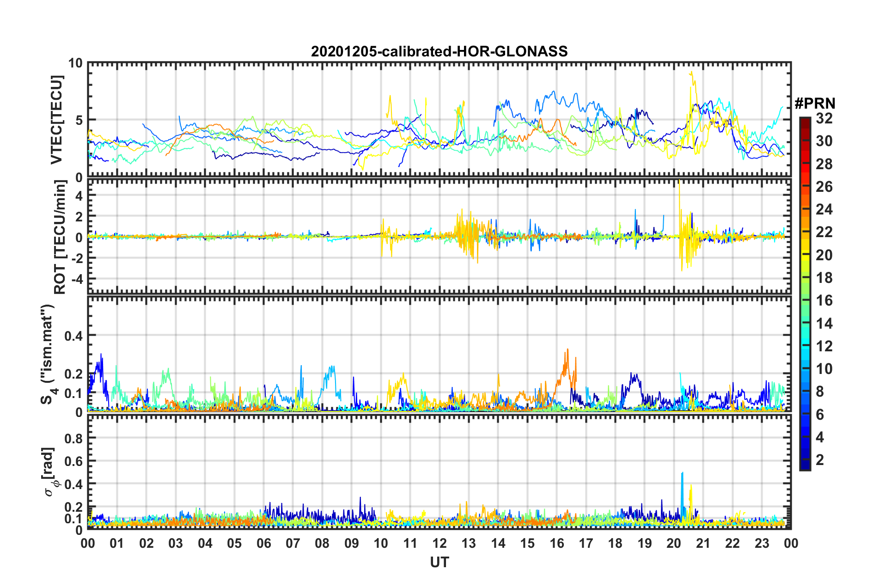Click the "09" hour tick on the UT axis
The width and height of the screenshot is (879, 588).
[x=352, y=543]
